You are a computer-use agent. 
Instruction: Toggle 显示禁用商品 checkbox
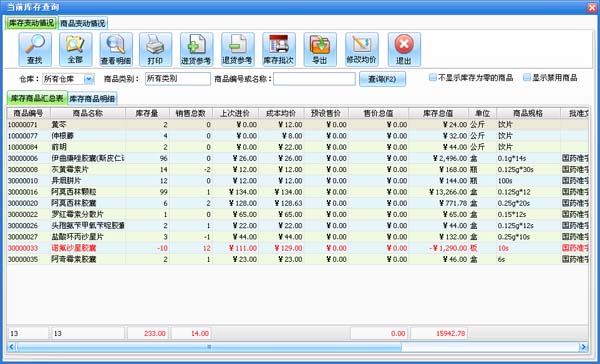527,78
